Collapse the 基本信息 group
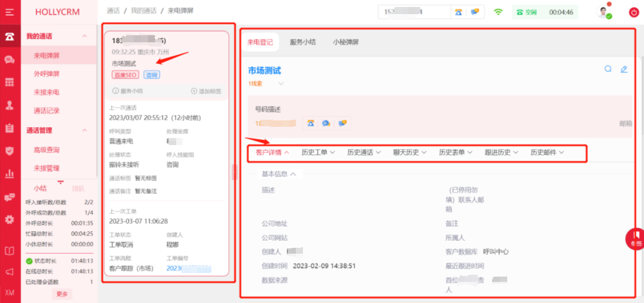644x303 pixels. [x=279, y=174]
